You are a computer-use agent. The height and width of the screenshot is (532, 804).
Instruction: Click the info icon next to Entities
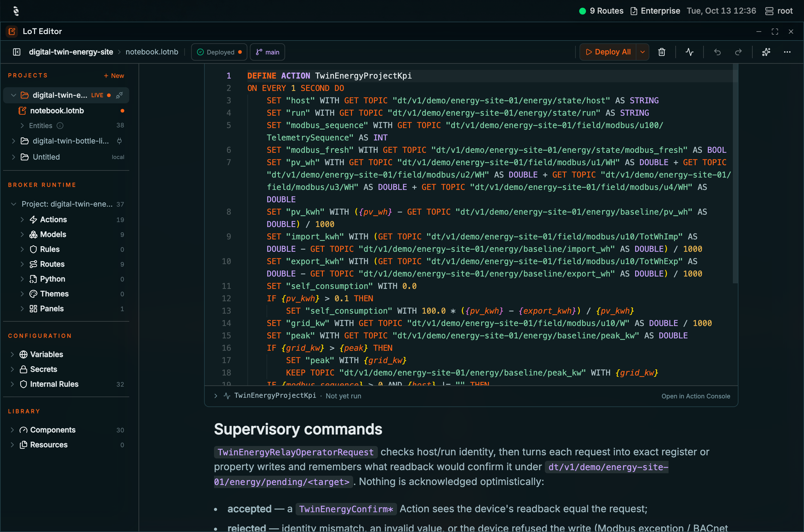(60, 126)
